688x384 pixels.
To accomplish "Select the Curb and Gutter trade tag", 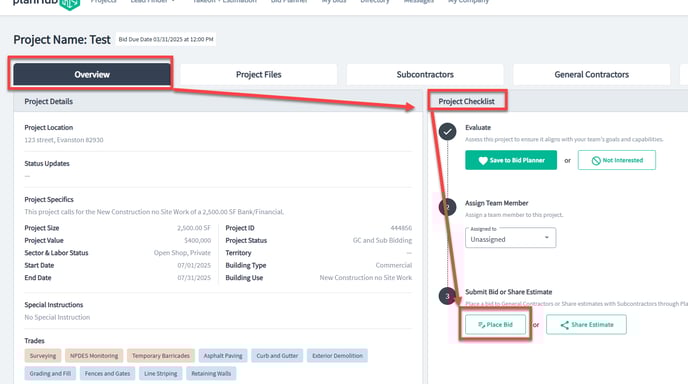I will pos(277,356).
